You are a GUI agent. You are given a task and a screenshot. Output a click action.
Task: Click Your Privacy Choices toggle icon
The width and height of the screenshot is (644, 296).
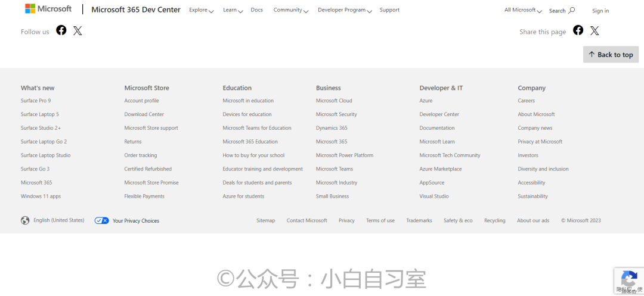click(x=101, y=220)
